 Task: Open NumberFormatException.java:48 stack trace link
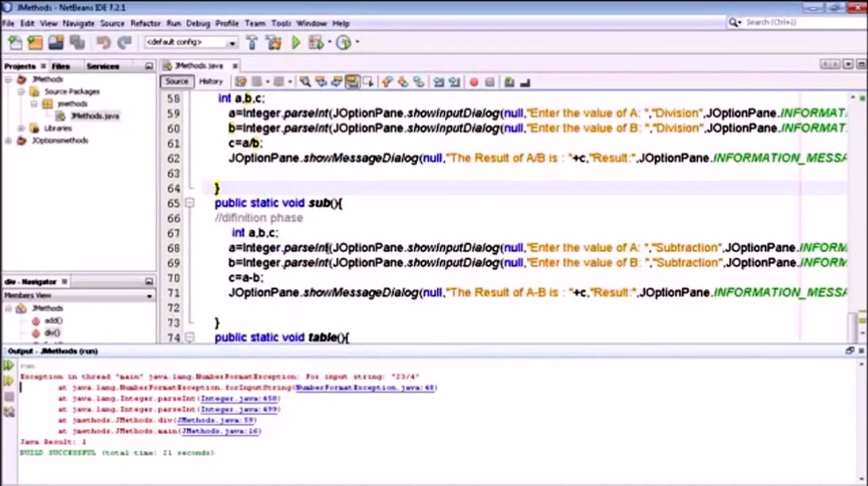366,388
